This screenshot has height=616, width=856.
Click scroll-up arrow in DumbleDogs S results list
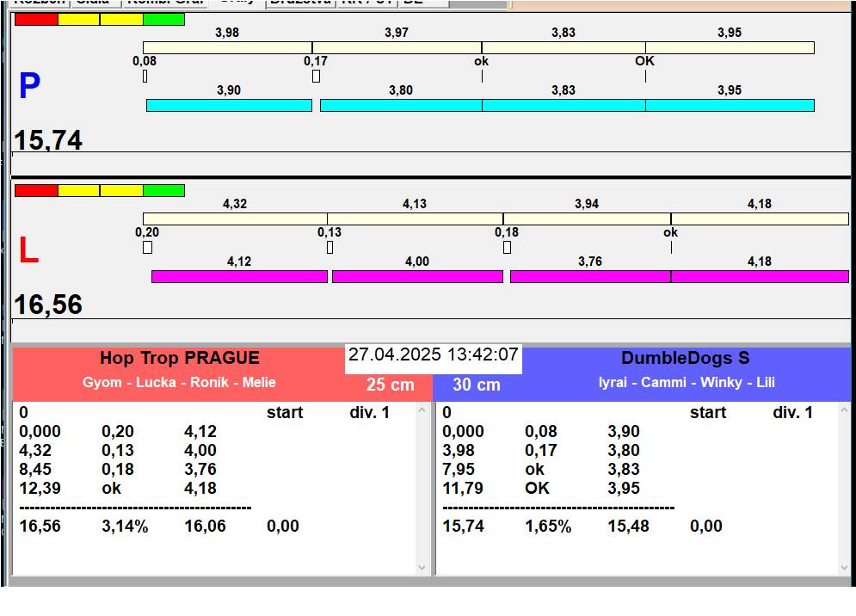tap(843, 410)
